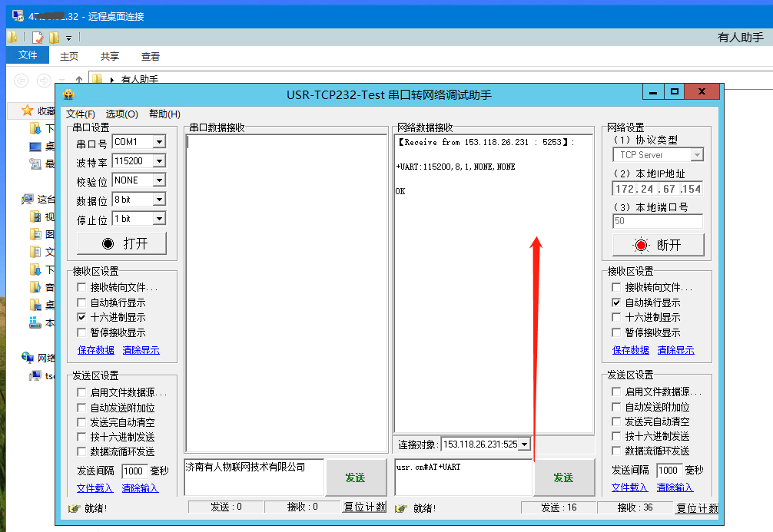Click serial 复位计数 button
Image resolution: width=773 pixels, height=532 pixels.
coord(365,507)
